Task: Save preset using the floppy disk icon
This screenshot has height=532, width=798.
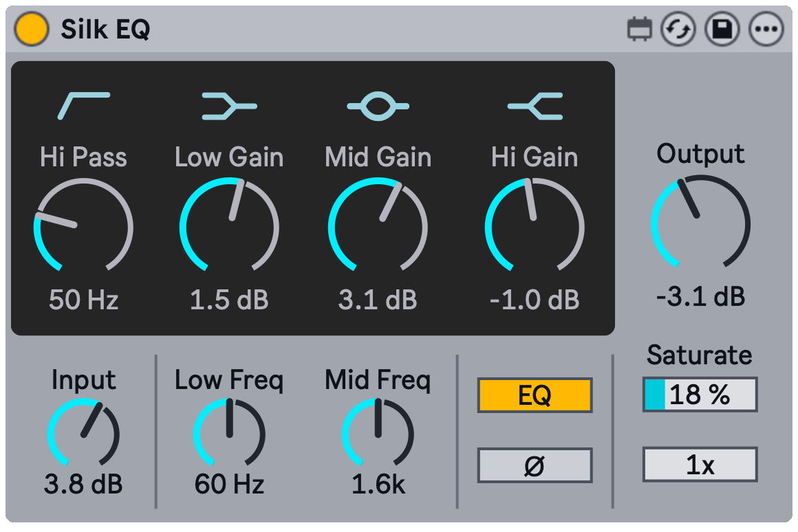Action: [722, 29]
